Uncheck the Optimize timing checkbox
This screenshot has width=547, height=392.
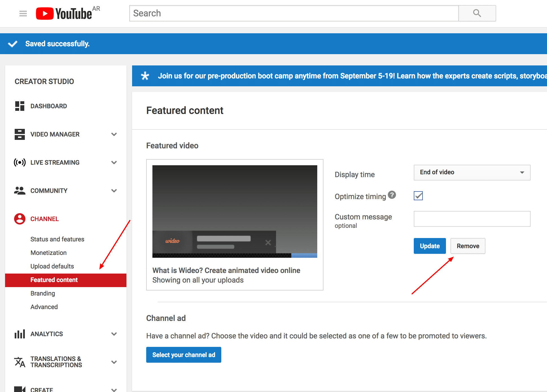418,196
